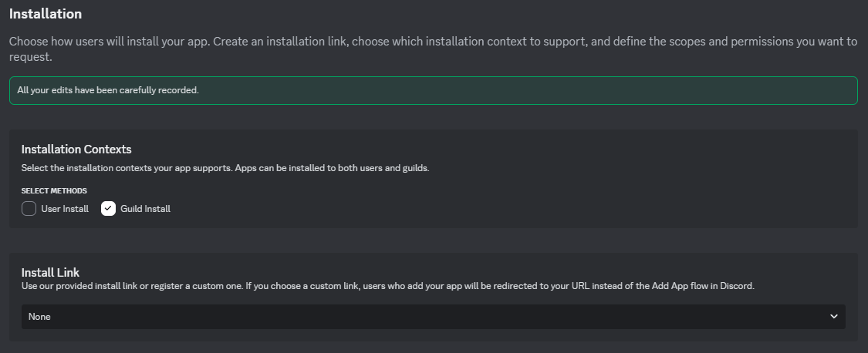Click the Installation page heading
This screenshot has width=868, height=353.
(46, 14)
